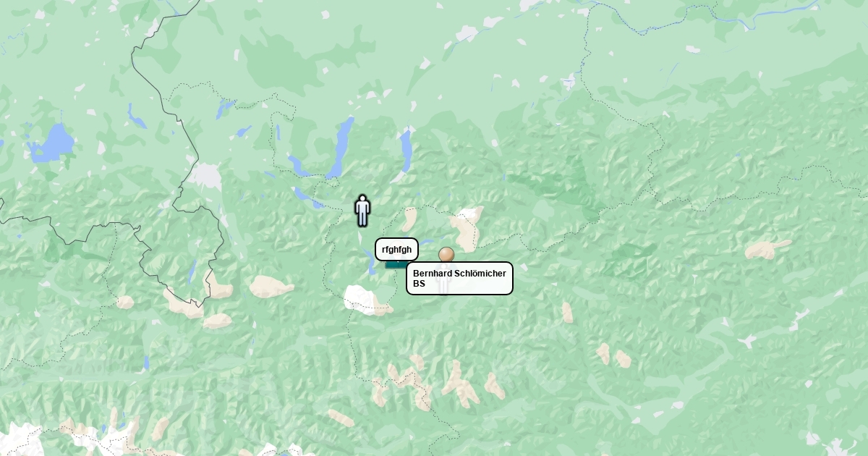Click the white glacier patch below rfghfgh
Viewport: 868px width, 456px height.
point(364,299)
